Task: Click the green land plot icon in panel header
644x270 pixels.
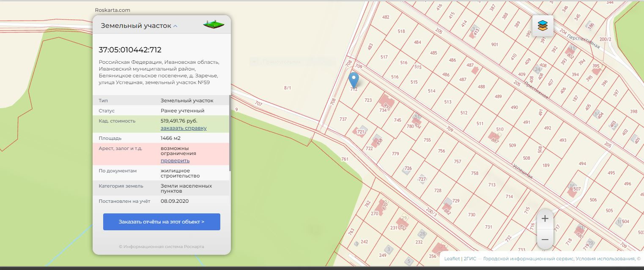Action: pos(214,25)
